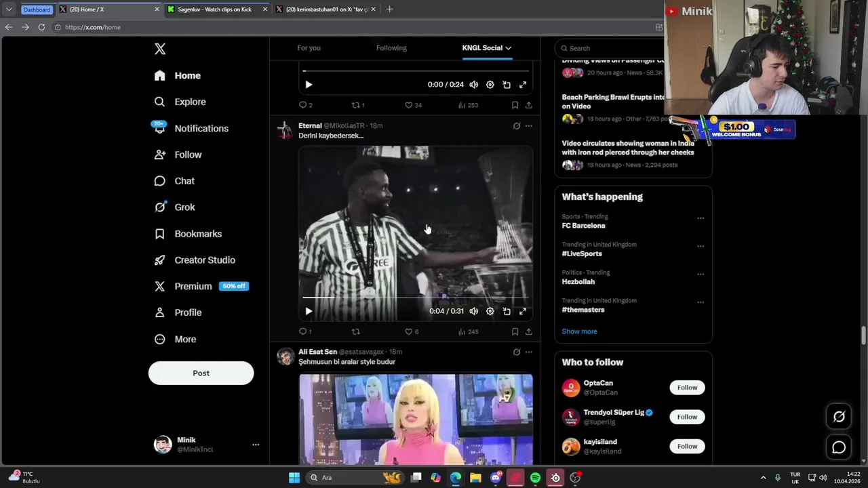This screenshot has width=868, height=488.
Task: Enter fullscreen on Eternal post video
Action: tap(523, 311)
